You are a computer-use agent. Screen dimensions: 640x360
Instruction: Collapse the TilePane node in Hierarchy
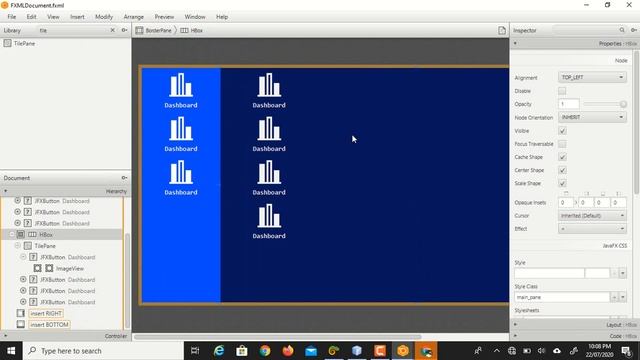click(x=18, y=246)
